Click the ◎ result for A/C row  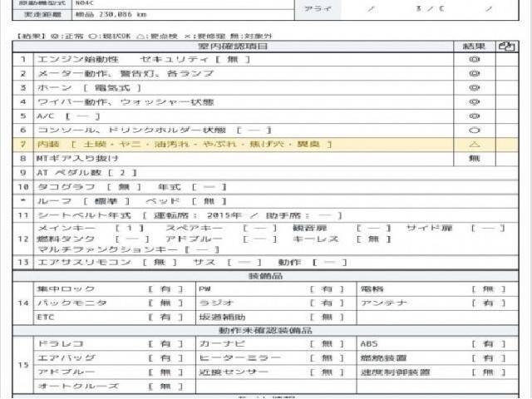coord(475,116)
